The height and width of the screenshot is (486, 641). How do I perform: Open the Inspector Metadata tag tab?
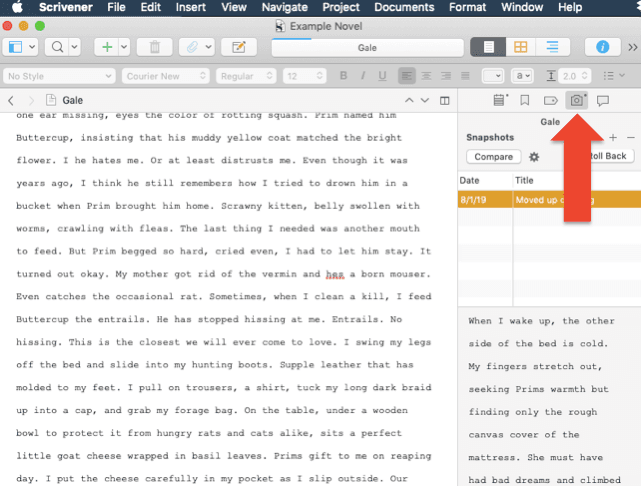(x=551, y=100)
